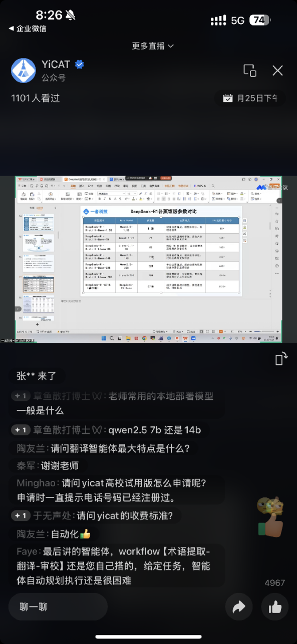Open the YiCAT channel avatar
Screen dimensions: 297x644
pyautogui.click(x=24, y=71)
